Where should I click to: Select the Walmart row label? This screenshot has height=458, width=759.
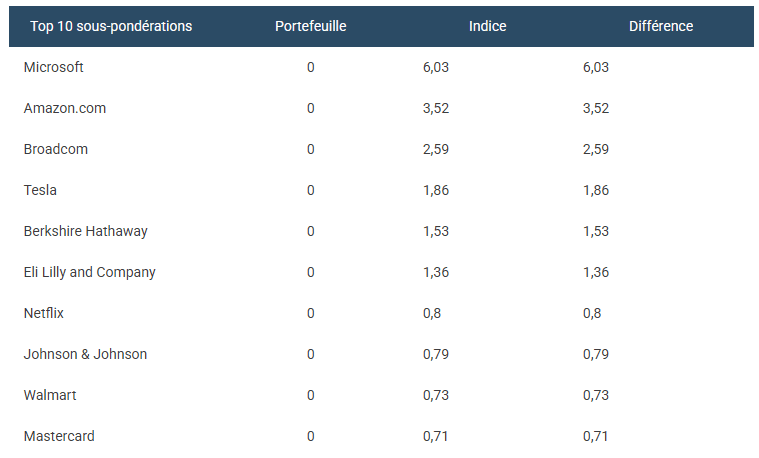pos(50,395)
